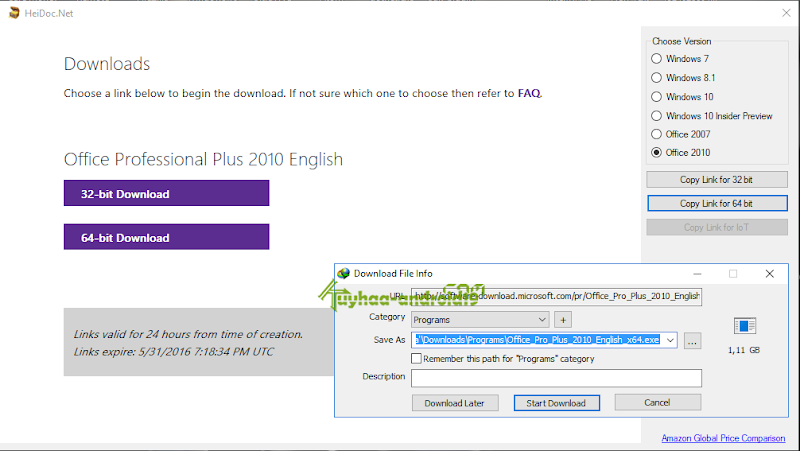The image size is (800, 451).
Task: Select the Windows 8.1 radio button
Action: (657, 78)
